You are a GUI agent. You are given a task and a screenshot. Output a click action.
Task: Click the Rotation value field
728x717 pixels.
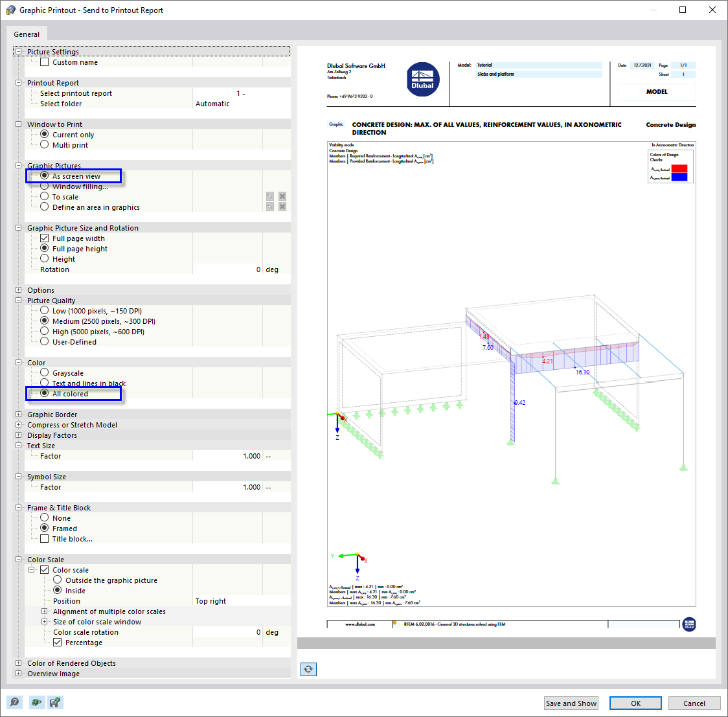tap(227, 269)
